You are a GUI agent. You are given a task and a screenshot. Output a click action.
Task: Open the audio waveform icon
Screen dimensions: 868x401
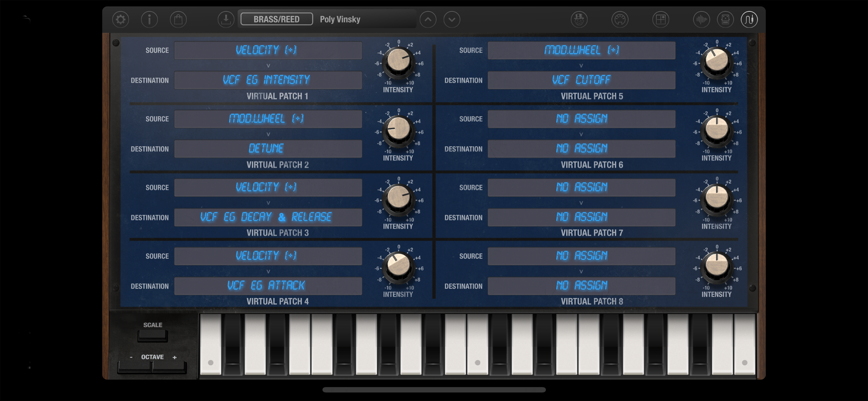[x=701, y=20]
